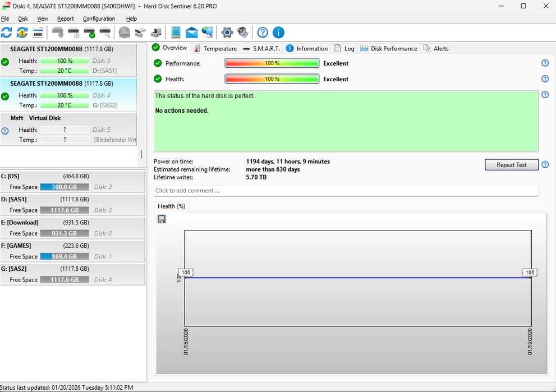Click the disk with magnifier surface test icon
The width and height of the screenshot is (556, 392).
(105, 33)
